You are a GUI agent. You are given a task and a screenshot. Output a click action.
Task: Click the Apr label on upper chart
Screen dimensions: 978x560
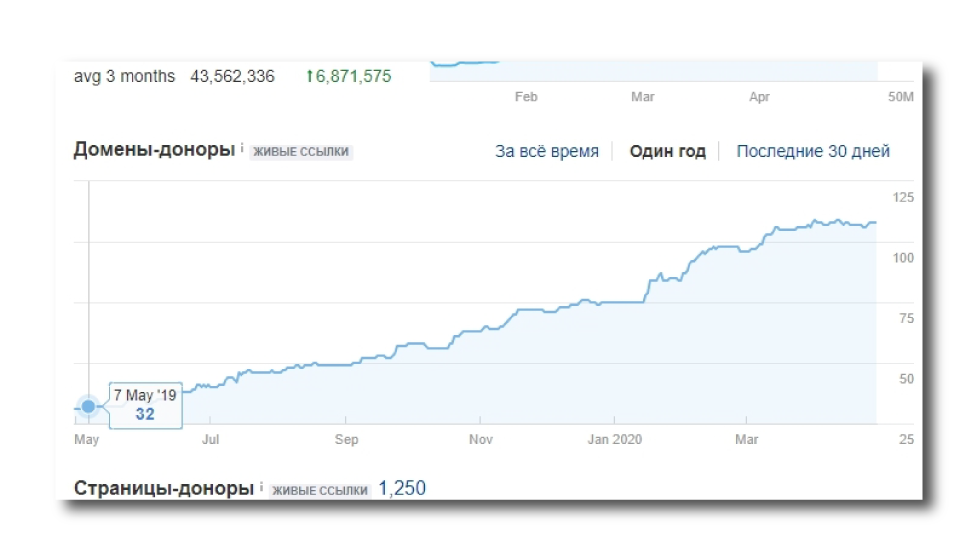[x=759, y=97]
